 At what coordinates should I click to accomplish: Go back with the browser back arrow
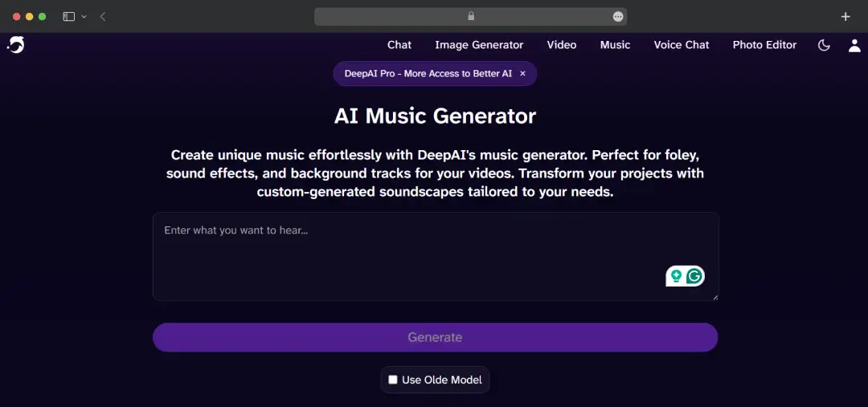[x=103, y=17]
